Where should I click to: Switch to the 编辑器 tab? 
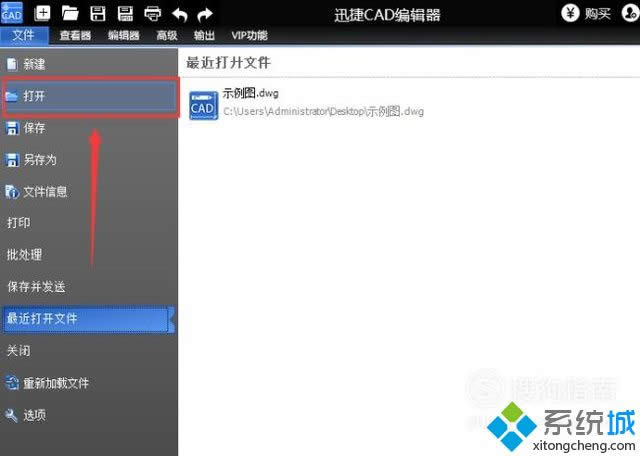pyautogui.click(x=124, y=35)
